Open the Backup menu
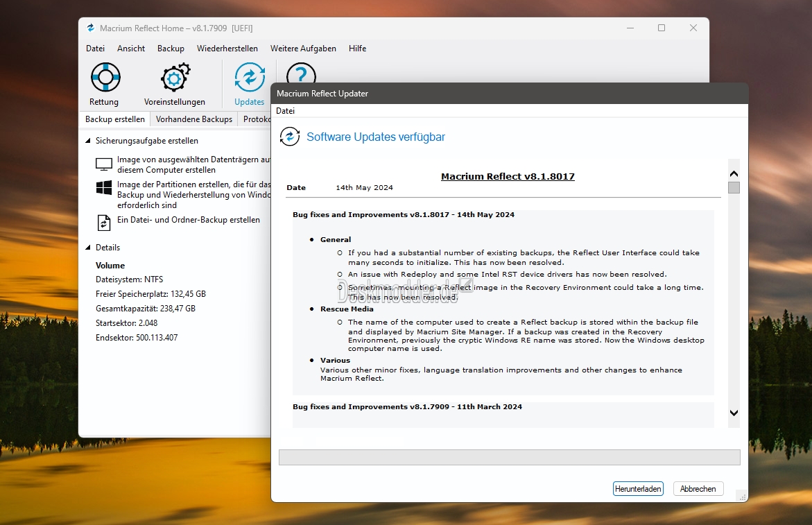 pos(171,48)
